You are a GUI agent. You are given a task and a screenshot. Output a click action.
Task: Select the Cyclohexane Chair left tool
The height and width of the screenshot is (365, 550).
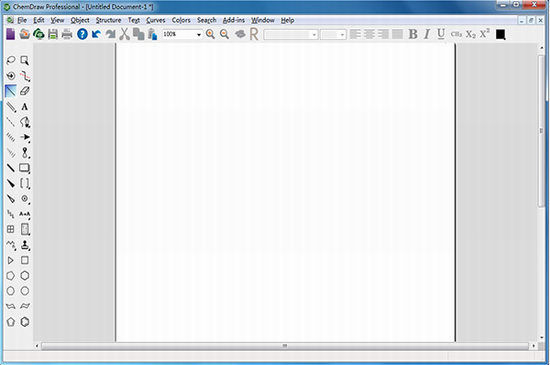(11, 306)
